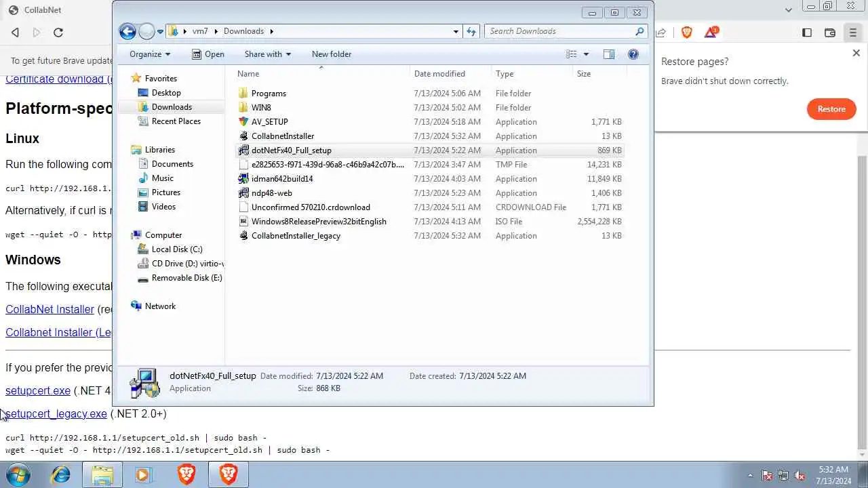Open Internet Explorer from the taskbar
This screenshot has height=488, width=868.
pos(61,474)
